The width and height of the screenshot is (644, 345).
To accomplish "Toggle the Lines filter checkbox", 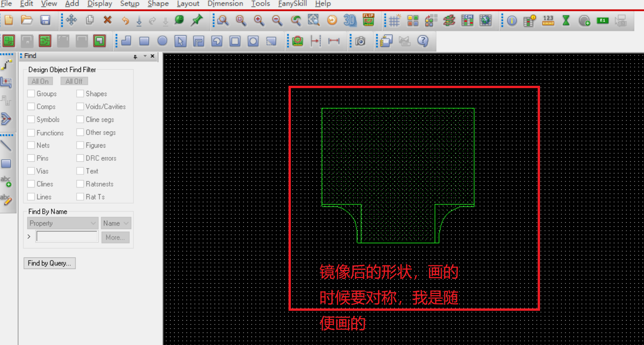I will 31,197.
